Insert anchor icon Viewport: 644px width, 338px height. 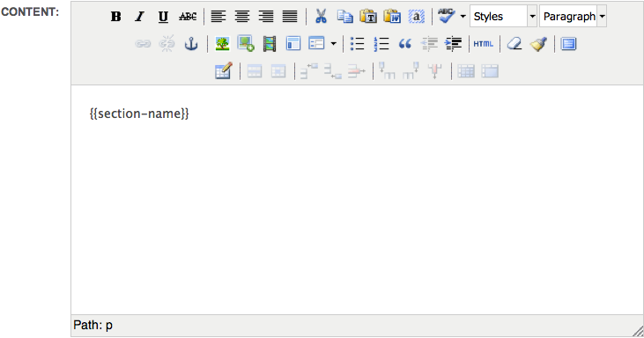point(191,44)
